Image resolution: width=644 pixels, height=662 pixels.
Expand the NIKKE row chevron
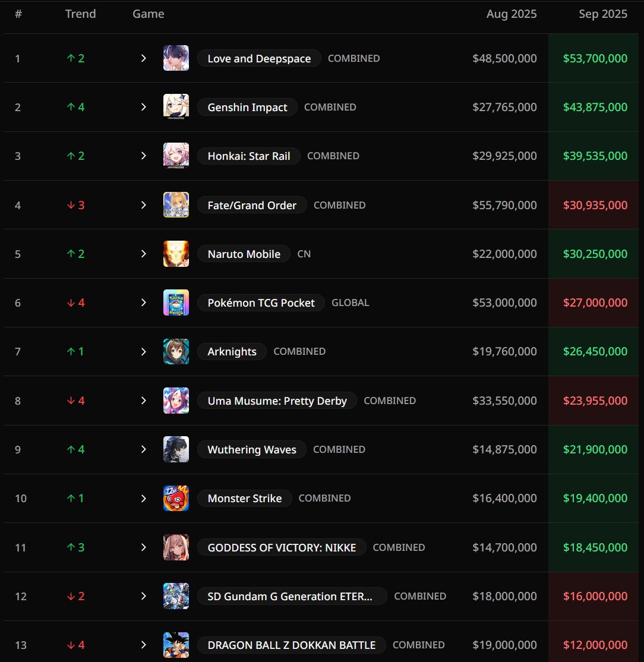click(144, 547)
